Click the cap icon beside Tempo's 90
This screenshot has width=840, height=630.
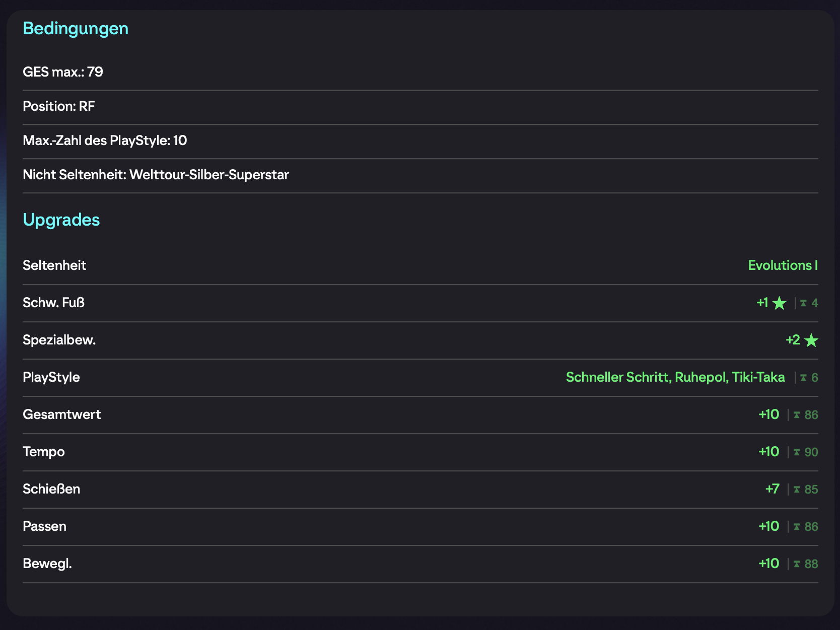point(797,452)
